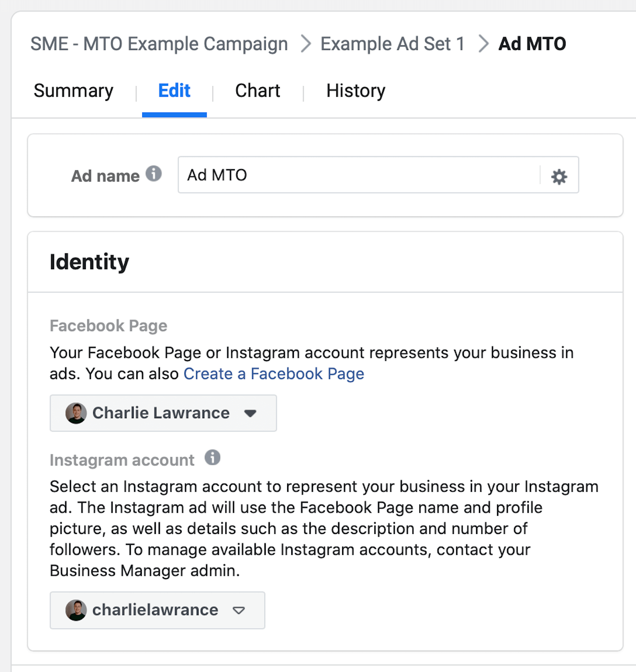Click the Identity section header
This screenshot has width=636, height=672.
(89, 262)
